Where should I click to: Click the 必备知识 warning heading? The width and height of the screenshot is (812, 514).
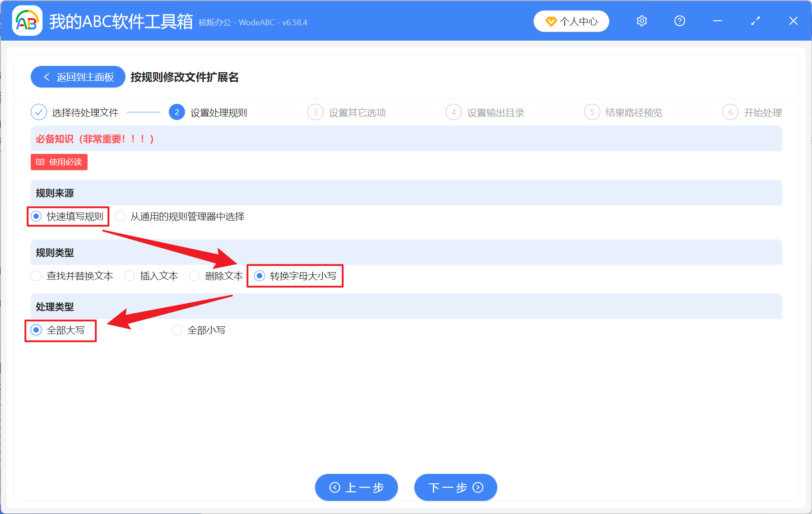[95, 139]
